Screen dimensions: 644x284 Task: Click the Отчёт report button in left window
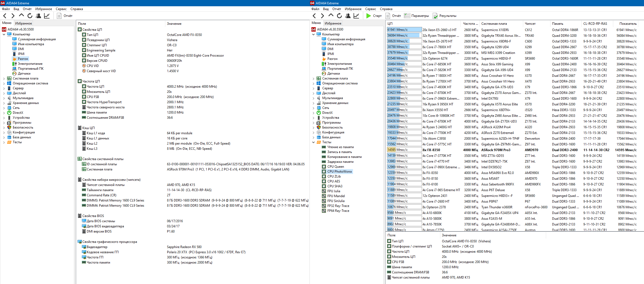[65, 16]
